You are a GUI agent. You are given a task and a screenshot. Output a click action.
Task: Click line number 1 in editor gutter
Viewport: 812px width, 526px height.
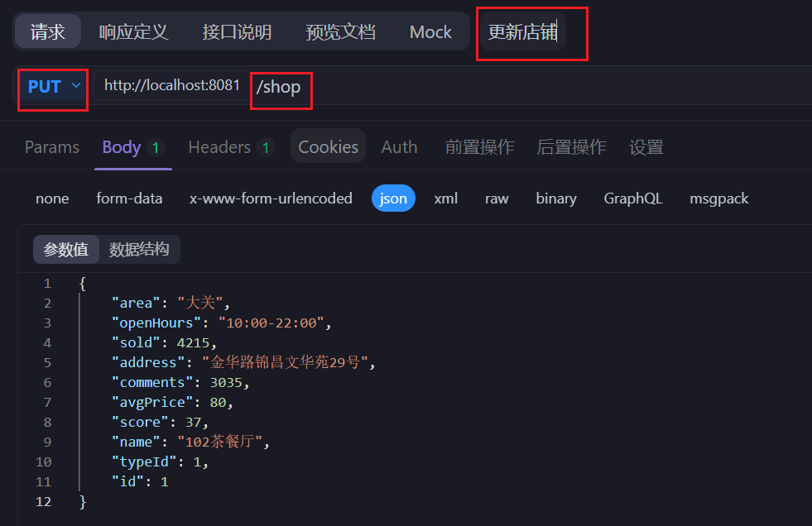click(47, 284)
